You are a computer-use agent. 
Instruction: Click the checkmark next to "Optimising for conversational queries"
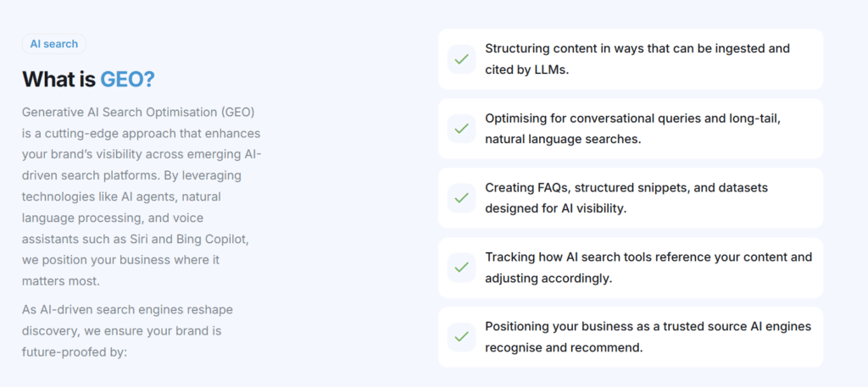coord(461,129)
